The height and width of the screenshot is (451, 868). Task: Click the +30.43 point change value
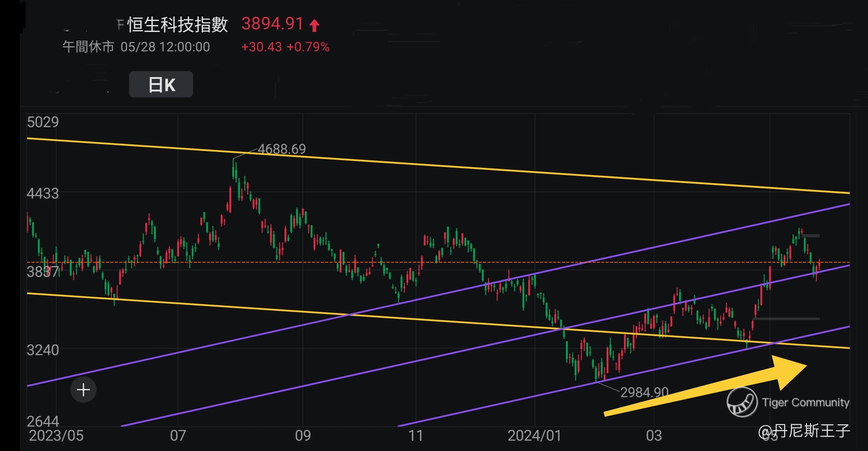pos(261,47)
